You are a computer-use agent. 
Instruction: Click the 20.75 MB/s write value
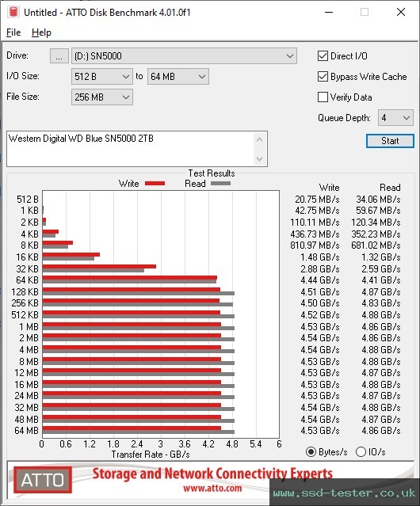pos(317,200)
